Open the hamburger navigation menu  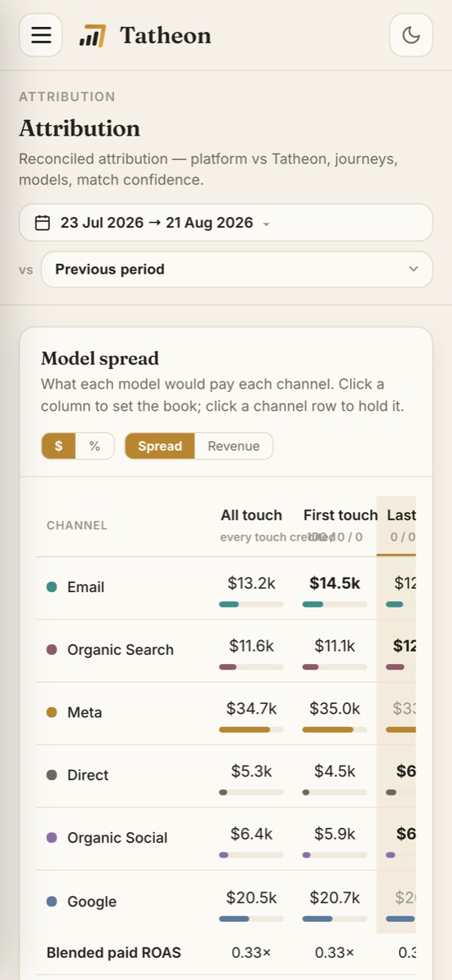41,35
